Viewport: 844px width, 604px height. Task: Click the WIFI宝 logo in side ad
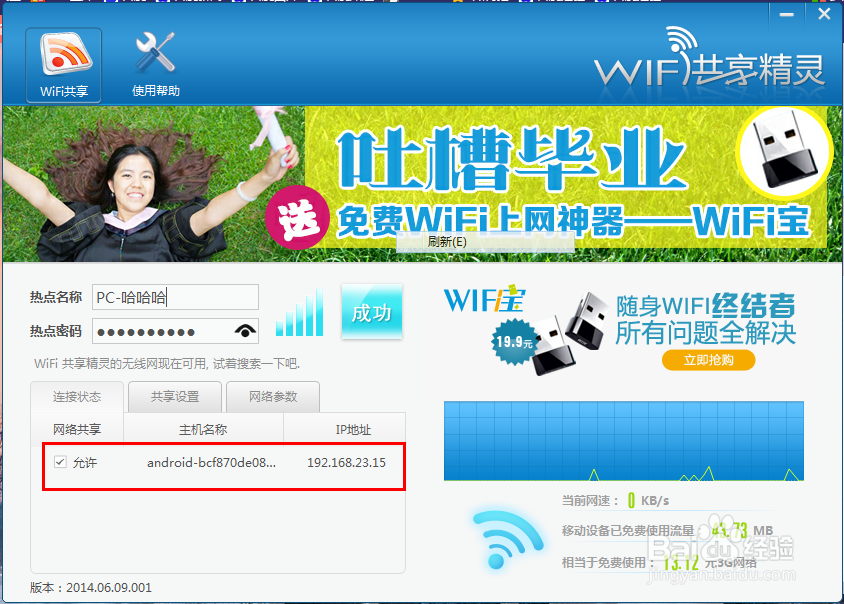484,299
